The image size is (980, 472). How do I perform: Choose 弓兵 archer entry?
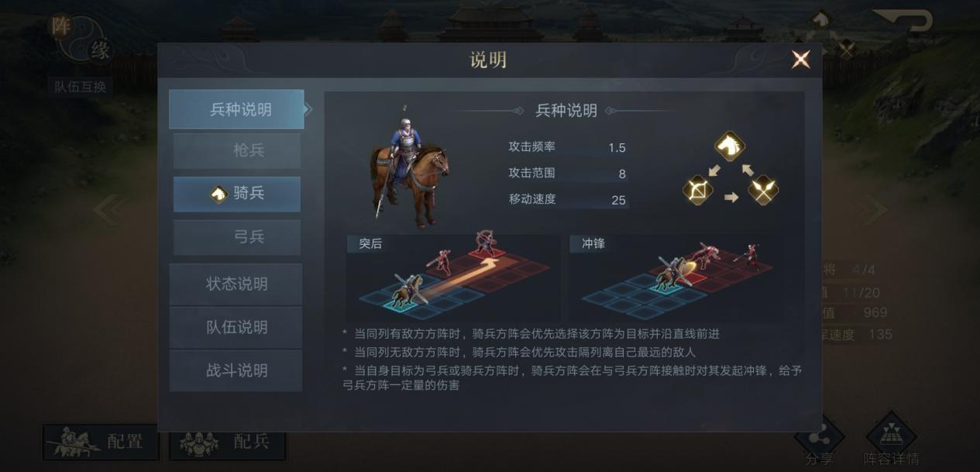point(237,237)
